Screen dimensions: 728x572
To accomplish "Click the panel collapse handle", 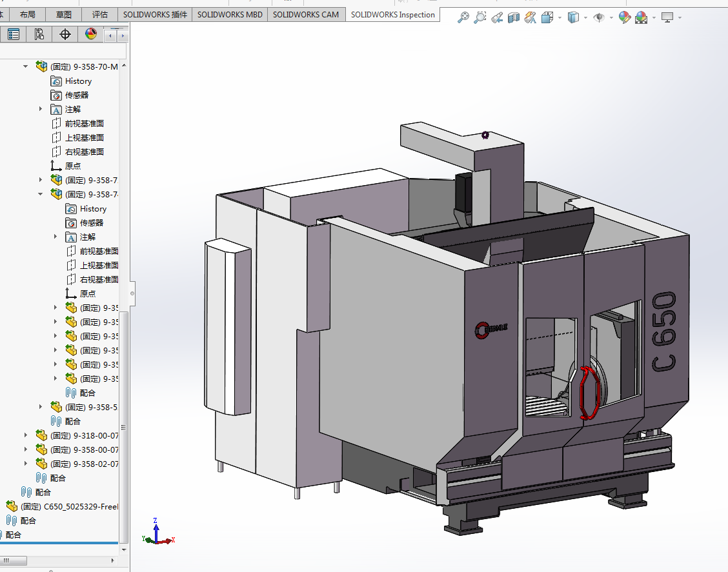I will 132,293.
